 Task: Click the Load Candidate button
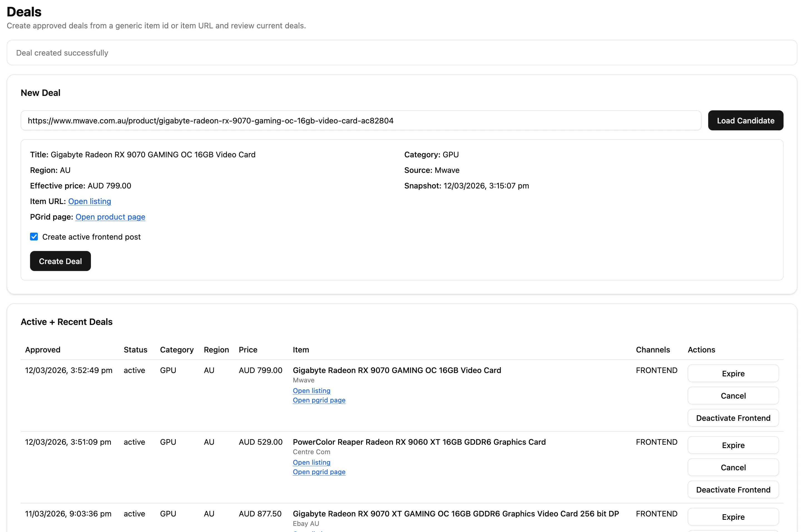(x=745, y=120)
